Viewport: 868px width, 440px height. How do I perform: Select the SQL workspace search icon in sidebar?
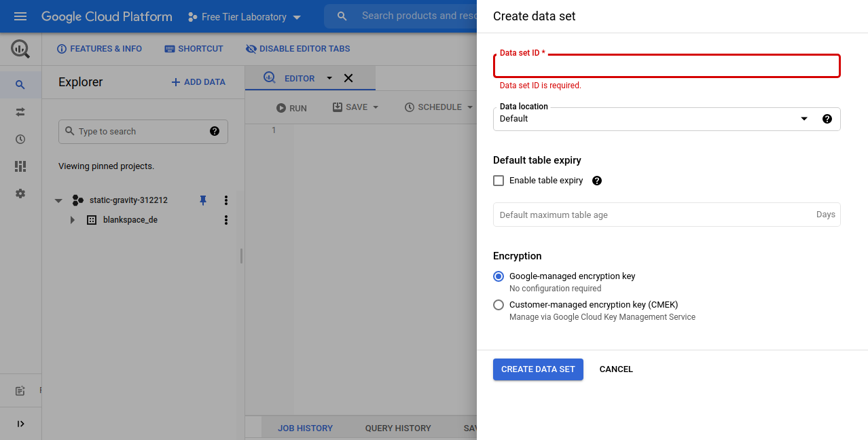tap(20, 85)
